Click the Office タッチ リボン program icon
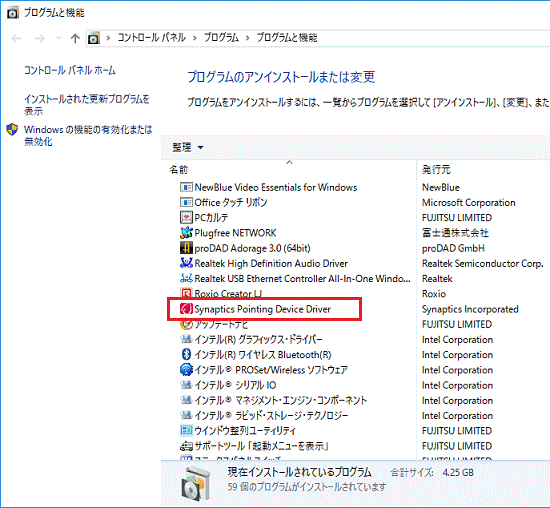The width and height of the screenshot is (550, 508). pos(186,202)
